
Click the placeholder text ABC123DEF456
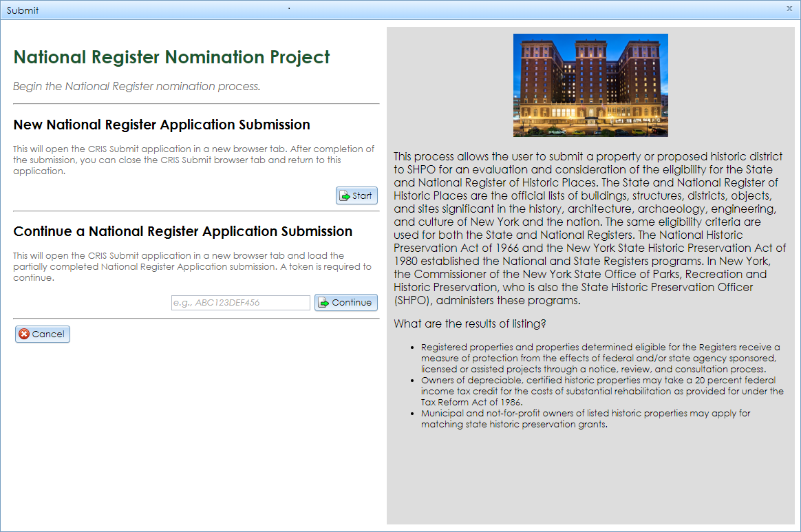pyautogui.click(x=213, y=302)
